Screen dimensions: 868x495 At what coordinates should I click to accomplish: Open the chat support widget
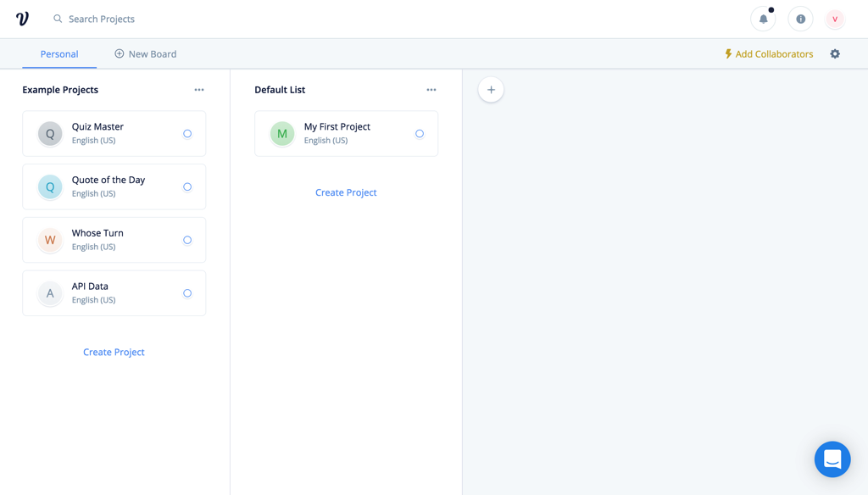point(832,459)
